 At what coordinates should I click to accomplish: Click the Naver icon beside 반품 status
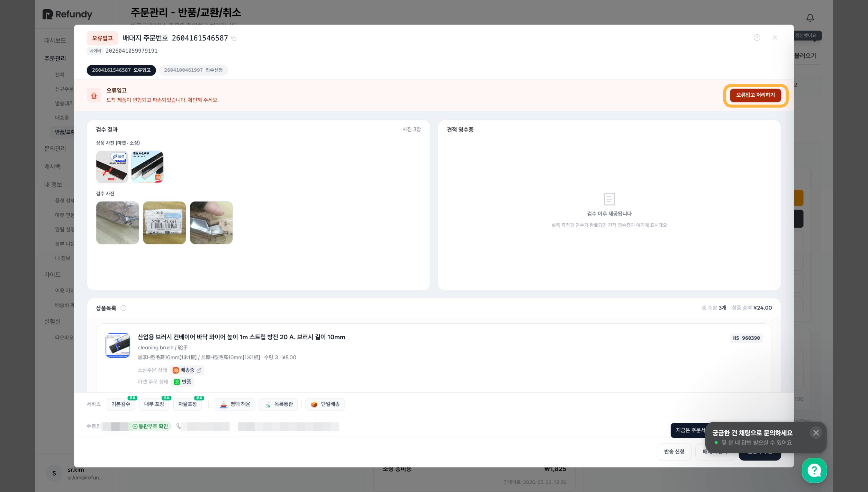coord(177,382)
